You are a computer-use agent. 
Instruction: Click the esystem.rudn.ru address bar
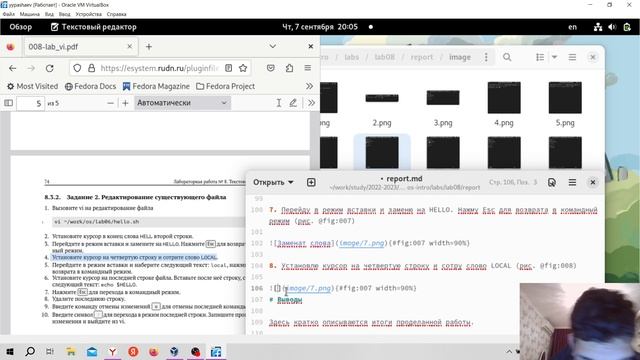tap(160, 68)
